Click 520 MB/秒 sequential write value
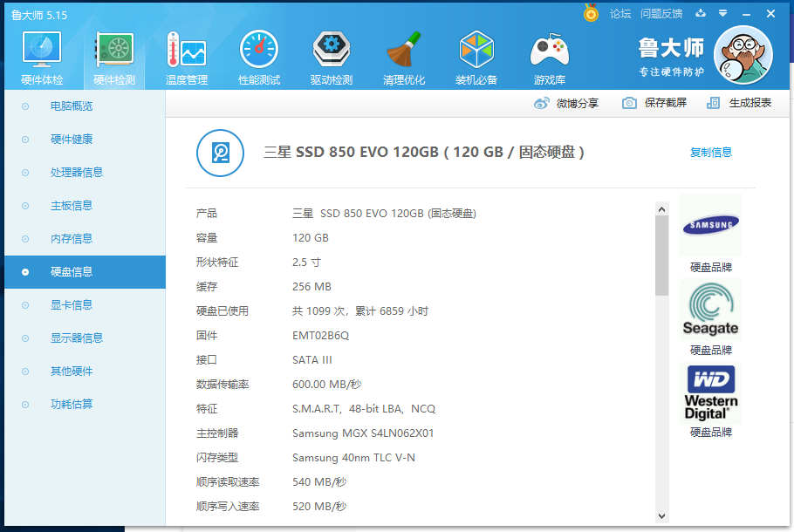The width and height of the screenshot is (794, 532). [x=319, y=506]
